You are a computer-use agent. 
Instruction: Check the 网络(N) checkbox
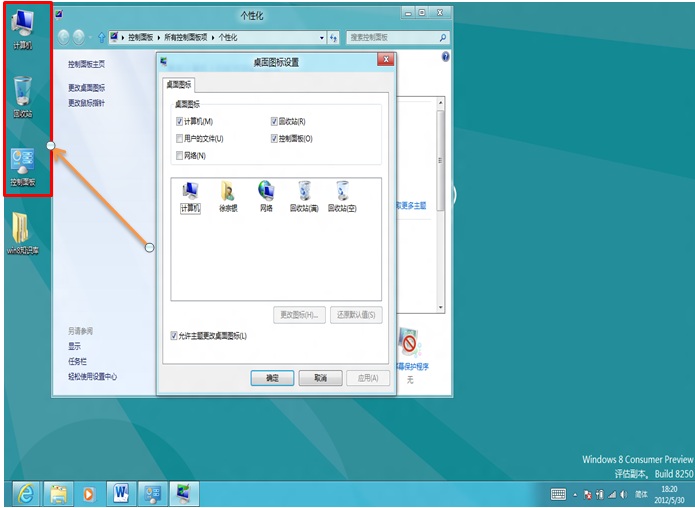coord(180,156)
